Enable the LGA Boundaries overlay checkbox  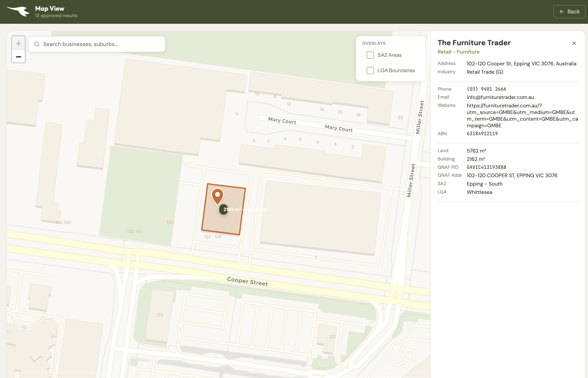tap(370, 70)
